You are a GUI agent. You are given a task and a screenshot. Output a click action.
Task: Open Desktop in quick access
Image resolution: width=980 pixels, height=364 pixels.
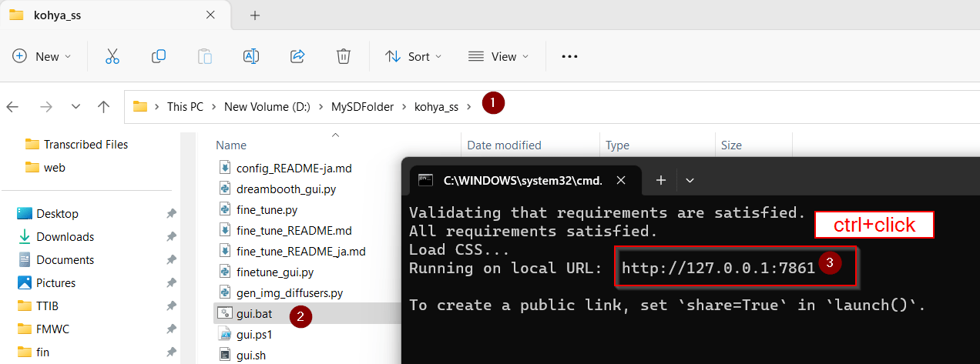(57, 213)
